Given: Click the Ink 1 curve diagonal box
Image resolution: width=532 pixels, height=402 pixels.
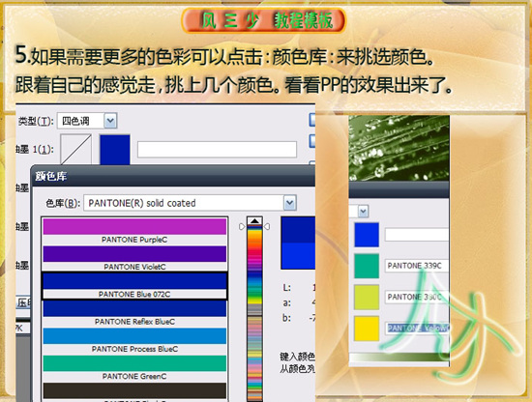Looking at the screenshot, I should (76, 150).
